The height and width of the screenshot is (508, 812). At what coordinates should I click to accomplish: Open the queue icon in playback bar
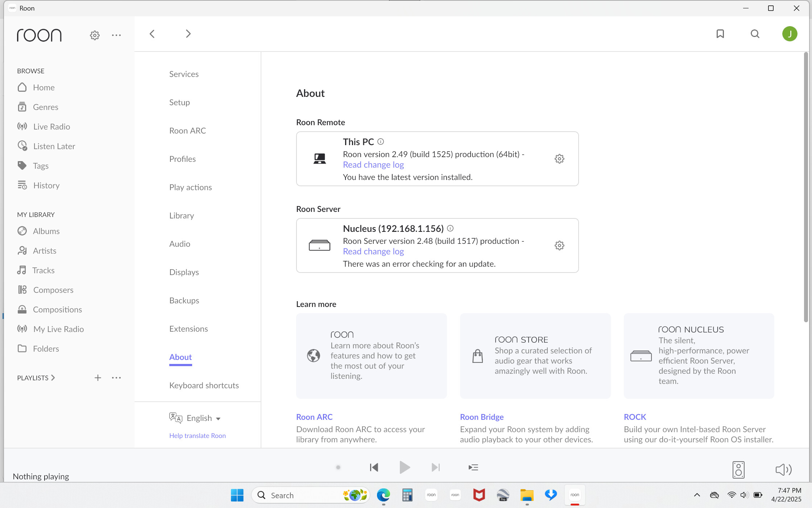[473, 467]
